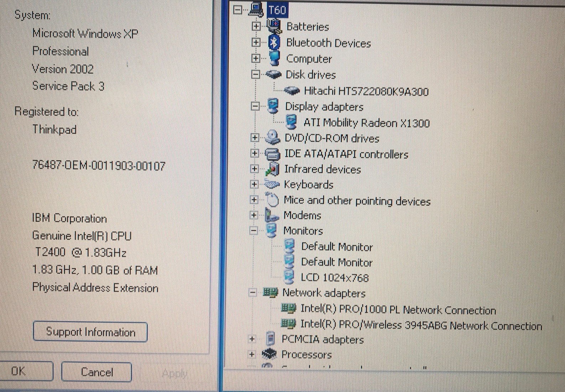Open Support Information in System Properties
This screenshot has width=565, height=392.
pyautogui.click(x=90, y=332)
